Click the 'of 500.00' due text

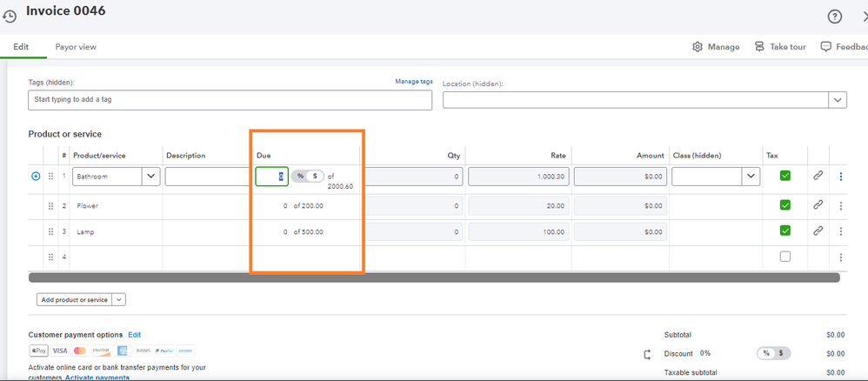click(x=309, y=232)
